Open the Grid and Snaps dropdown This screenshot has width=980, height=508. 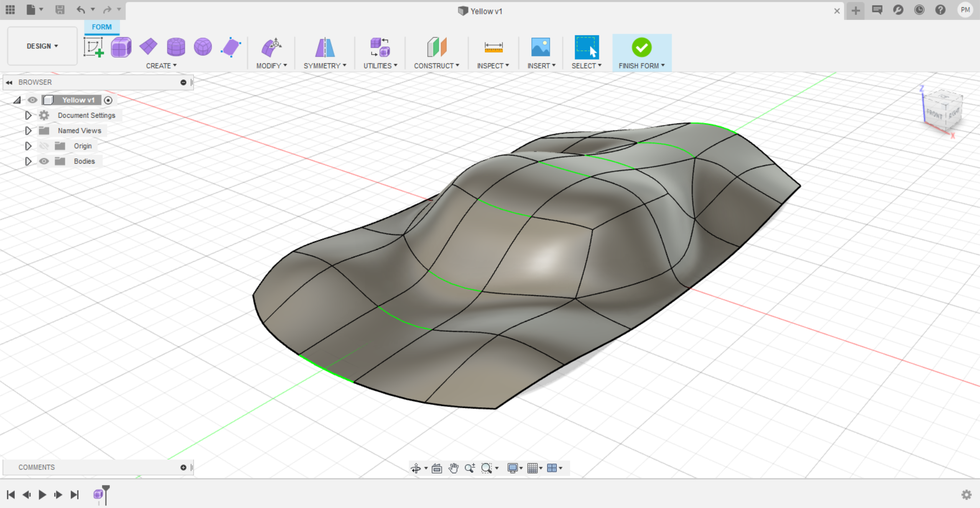pos(534,468)
